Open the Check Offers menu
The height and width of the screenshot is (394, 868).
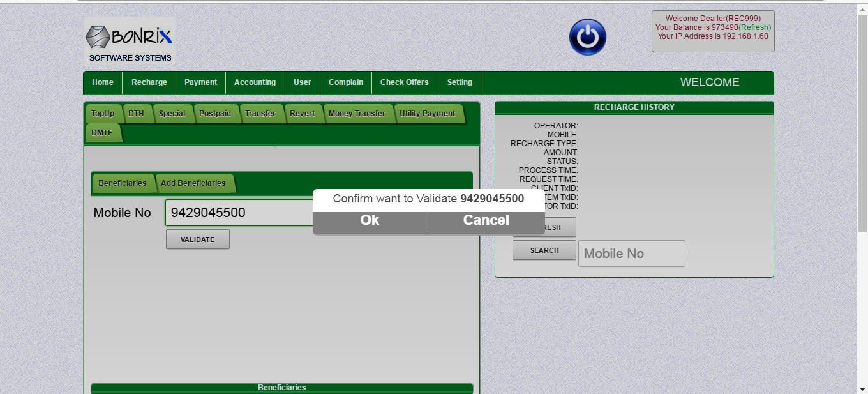click(x=404, y=82)
